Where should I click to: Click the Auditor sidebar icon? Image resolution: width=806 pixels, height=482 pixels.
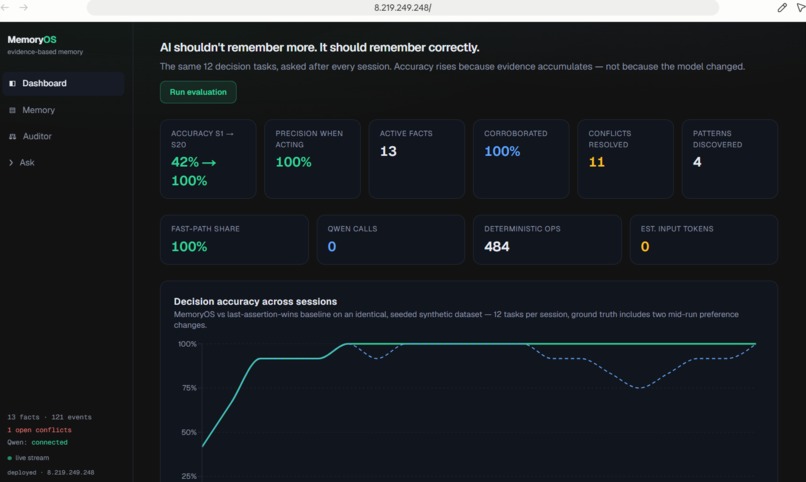12,136
